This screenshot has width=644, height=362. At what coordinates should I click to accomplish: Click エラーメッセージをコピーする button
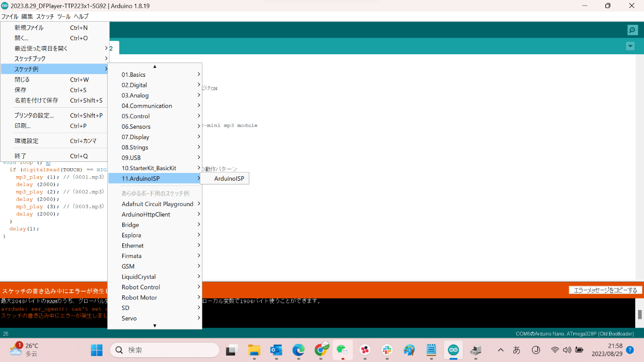tap(605, 290)
